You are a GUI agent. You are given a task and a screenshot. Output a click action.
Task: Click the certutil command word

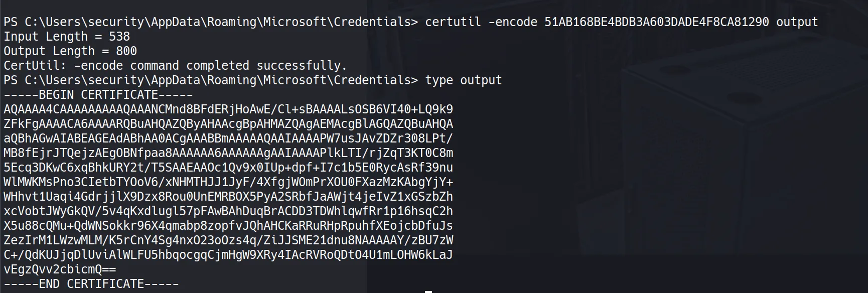453,22
